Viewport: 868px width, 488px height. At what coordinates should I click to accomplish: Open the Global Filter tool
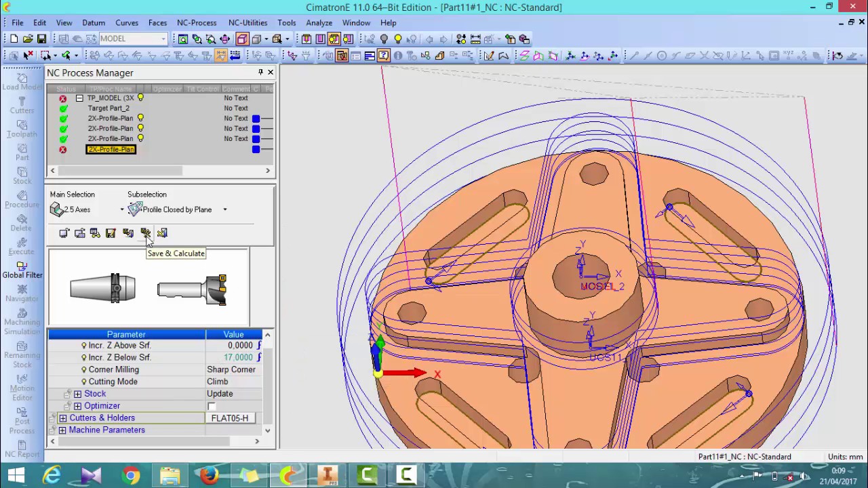point(22,270)
